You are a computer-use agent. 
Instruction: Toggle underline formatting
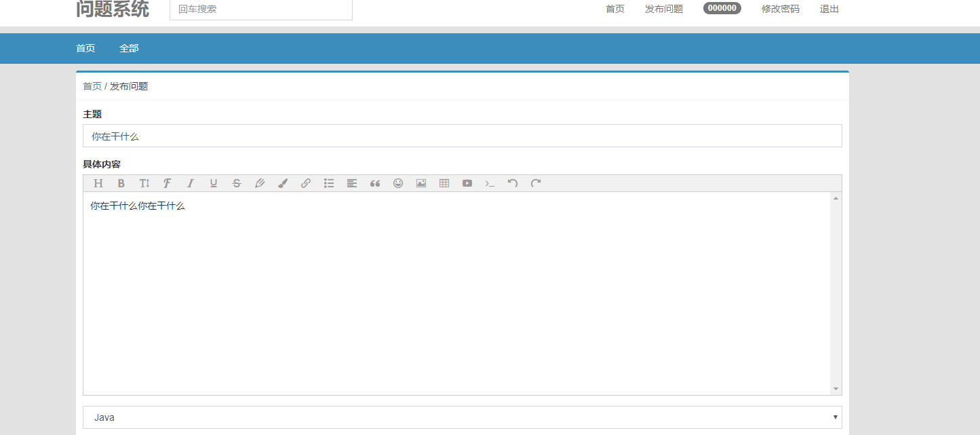(214, 183)
